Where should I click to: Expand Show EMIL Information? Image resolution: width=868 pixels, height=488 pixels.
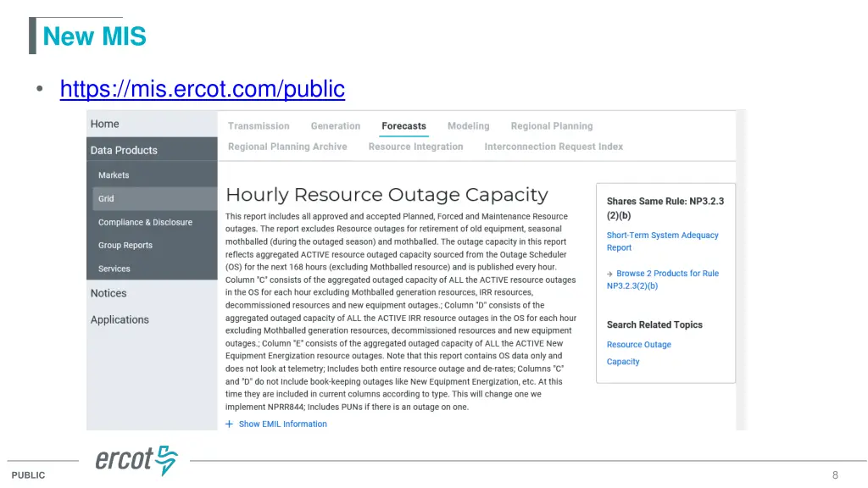[282, 424]
